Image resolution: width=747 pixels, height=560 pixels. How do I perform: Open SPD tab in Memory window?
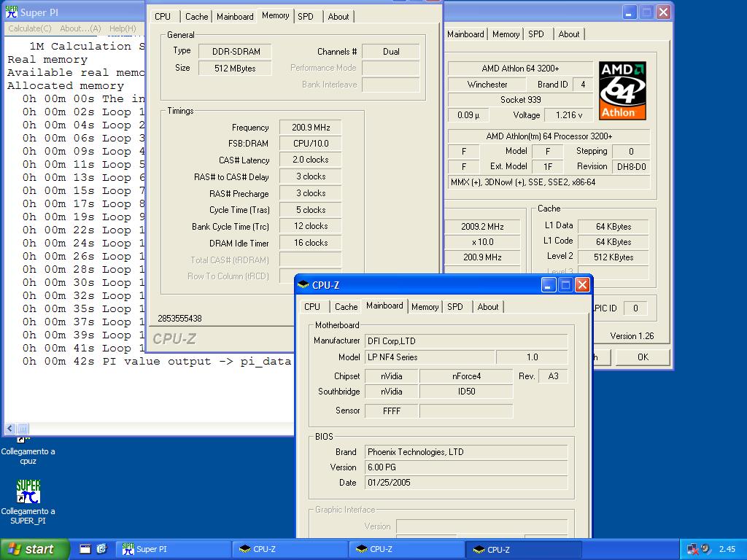click(x=306, y=16)
